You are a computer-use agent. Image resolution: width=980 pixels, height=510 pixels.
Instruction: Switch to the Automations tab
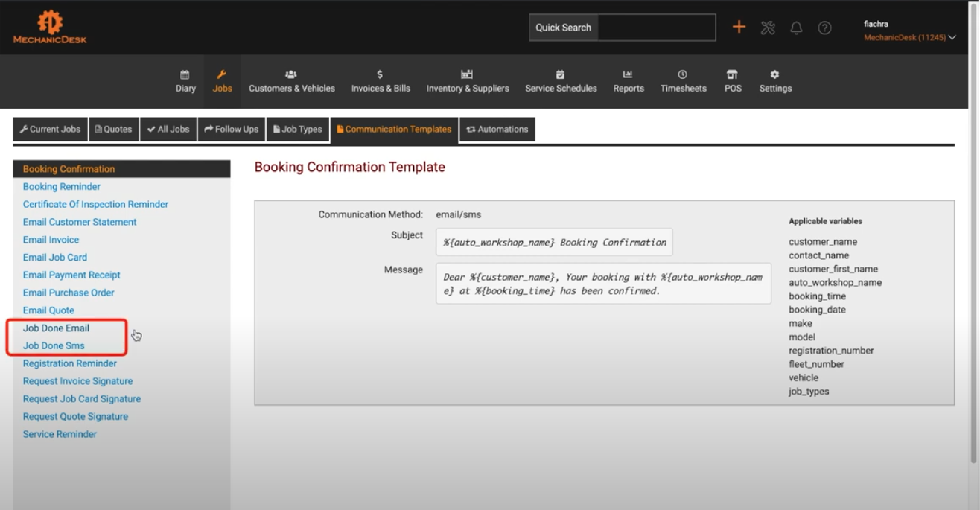tap(497, 129)
